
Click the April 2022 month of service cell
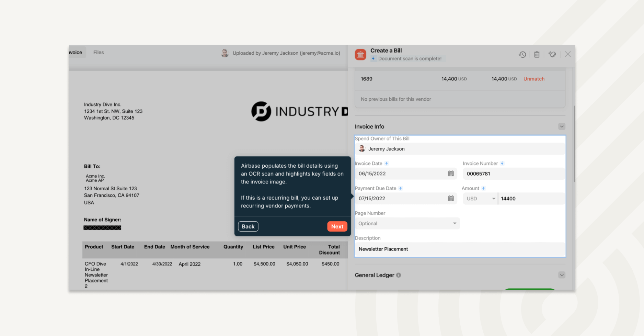point(189,264)
